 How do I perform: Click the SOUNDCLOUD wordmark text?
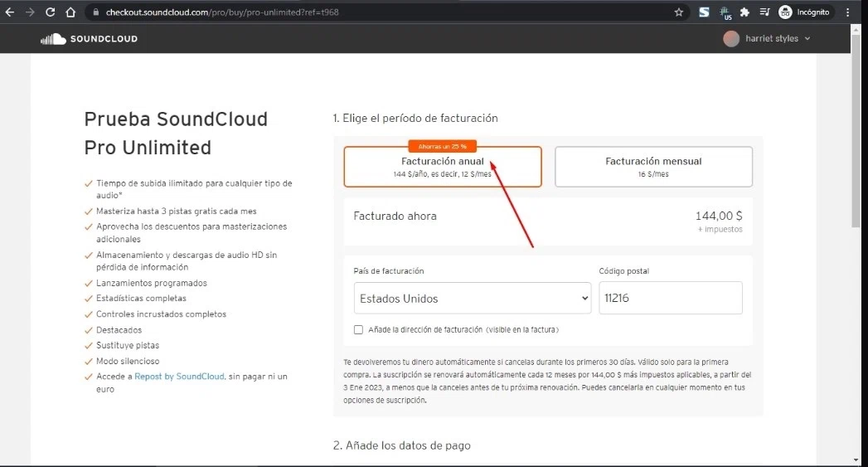coord(104,39)
